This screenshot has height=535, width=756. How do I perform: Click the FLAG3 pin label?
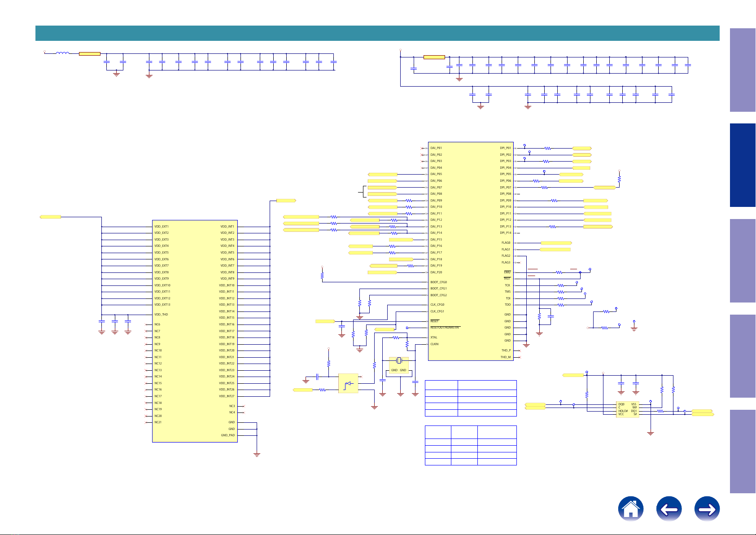pos(506,263)
